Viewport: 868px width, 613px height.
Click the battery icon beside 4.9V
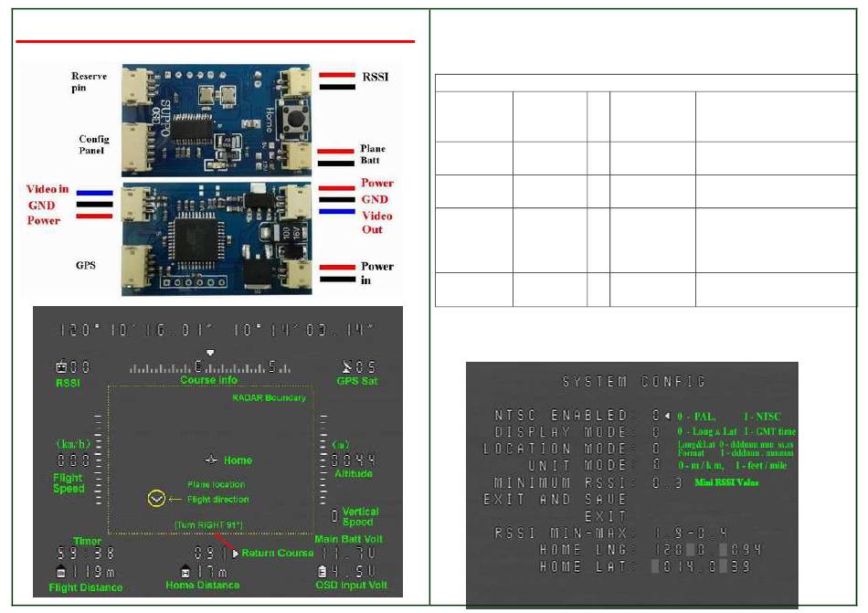[323, 570]
